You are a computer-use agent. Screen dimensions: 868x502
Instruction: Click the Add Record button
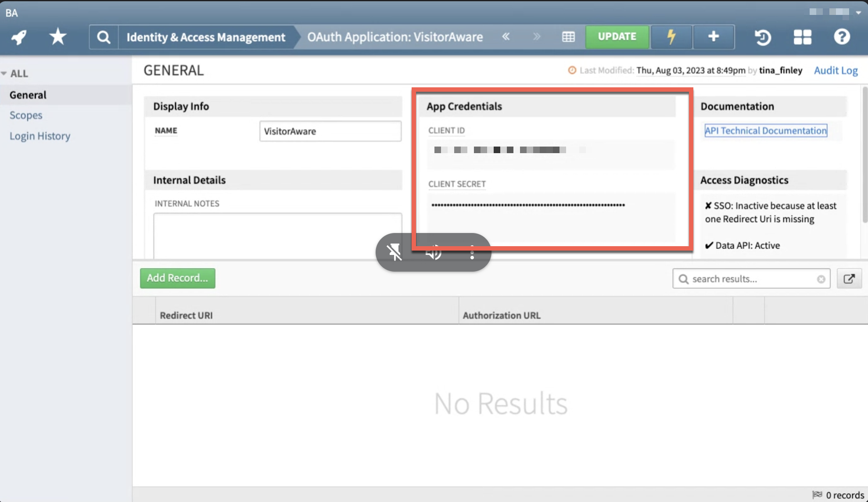pos(178,278)
